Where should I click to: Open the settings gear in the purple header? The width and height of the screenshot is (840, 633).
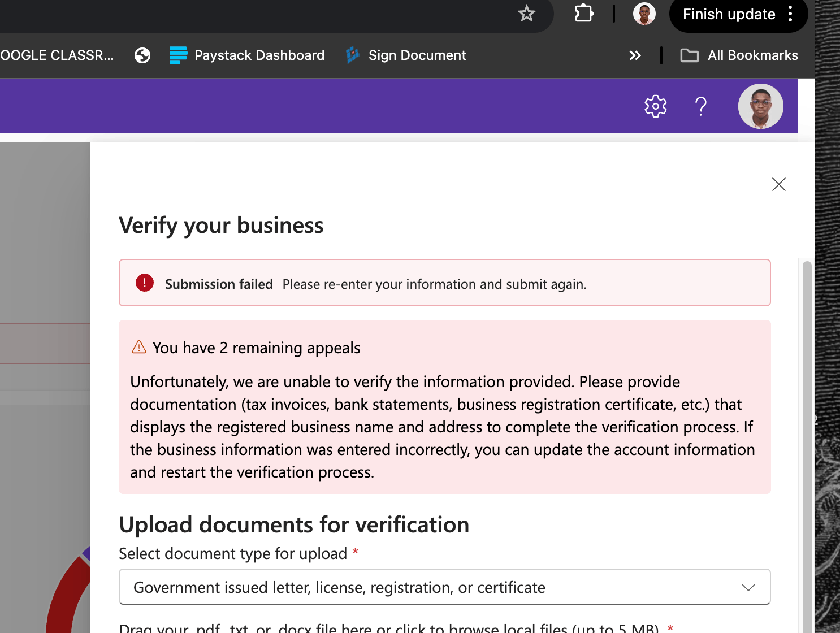coord(656,106)
